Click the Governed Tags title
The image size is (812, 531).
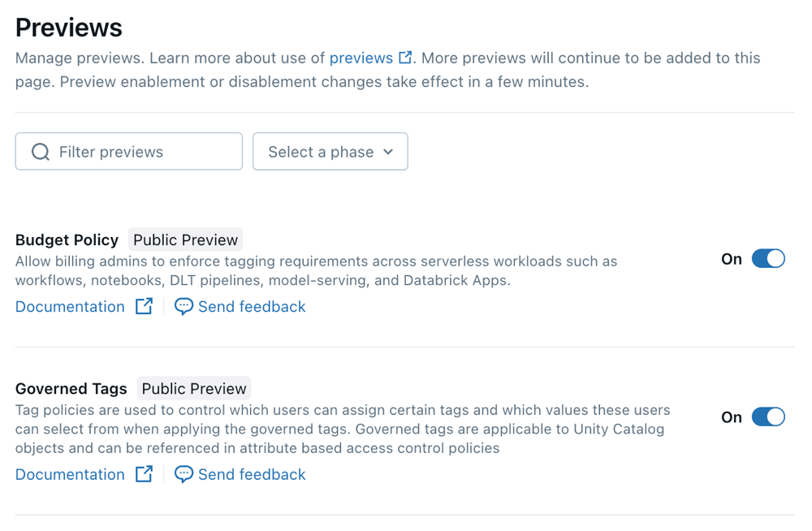[71, 389]
